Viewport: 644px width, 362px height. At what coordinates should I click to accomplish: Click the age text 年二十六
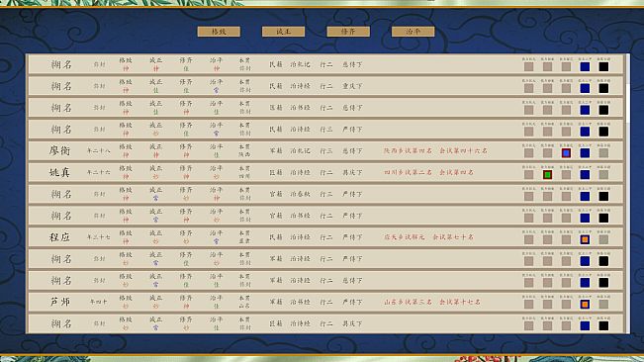pyautogui.click(x=99, y=173)
